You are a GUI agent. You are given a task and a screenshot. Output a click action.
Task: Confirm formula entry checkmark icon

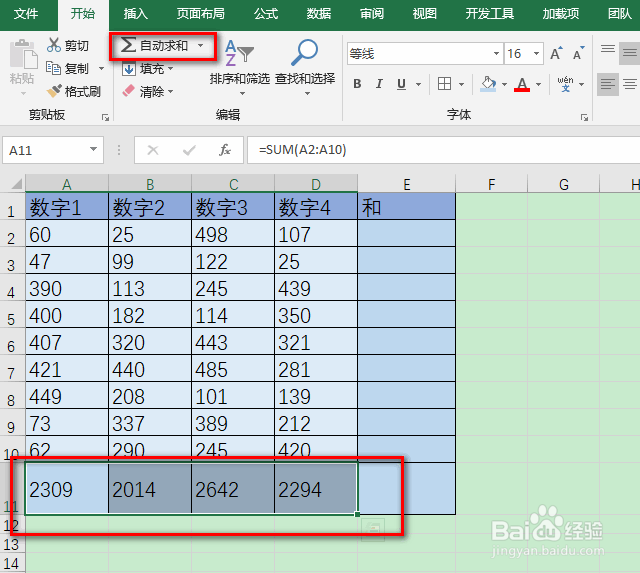coord(189,150)
